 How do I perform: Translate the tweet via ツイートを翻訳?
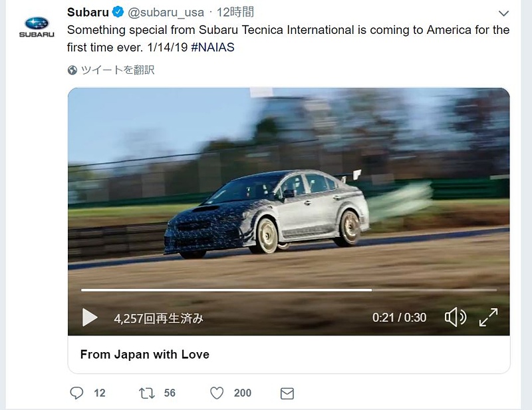[118, 70]
